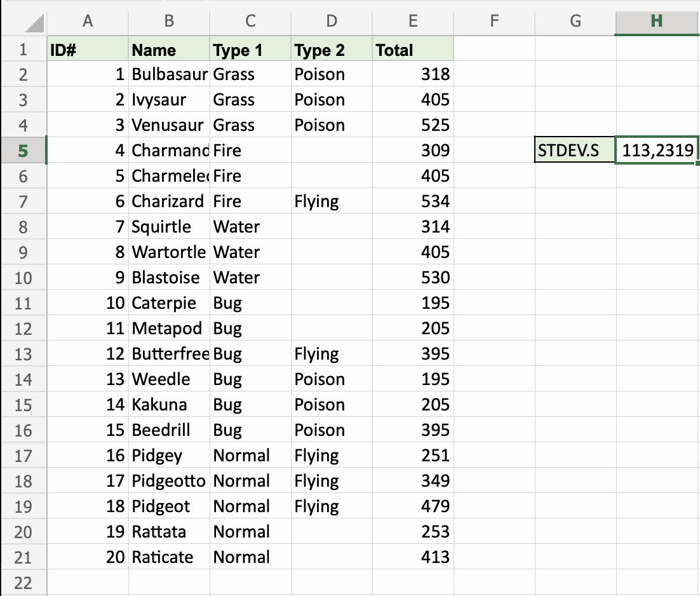Click the Type 1 header cell
This screenshot has height=596, width=700.
point(250,50)
